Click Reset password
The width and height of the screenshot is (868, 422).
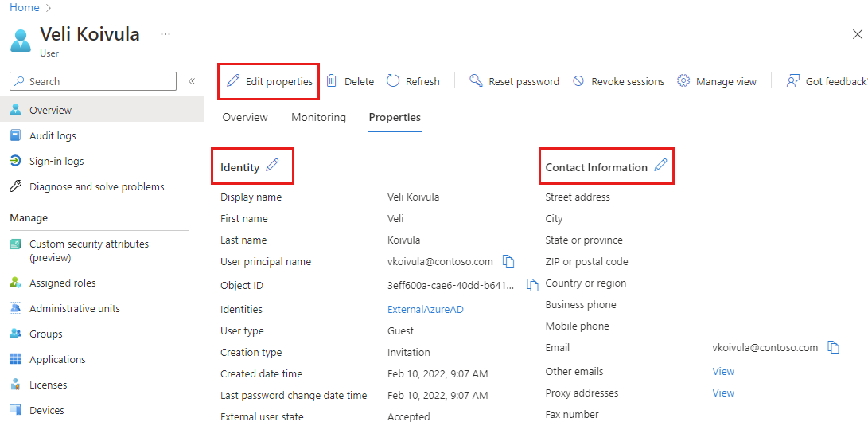514,81
